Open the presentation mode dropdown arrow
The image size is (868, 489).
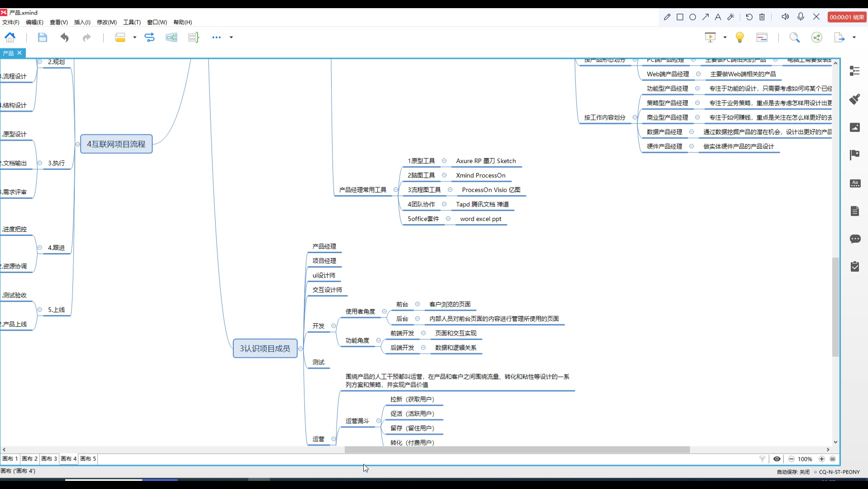coord(725,38)
